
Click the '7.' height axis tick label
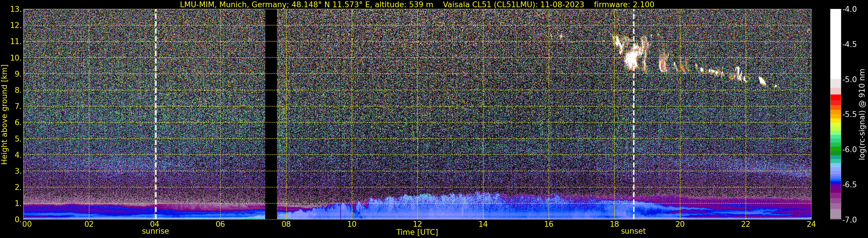pos(18,106)
